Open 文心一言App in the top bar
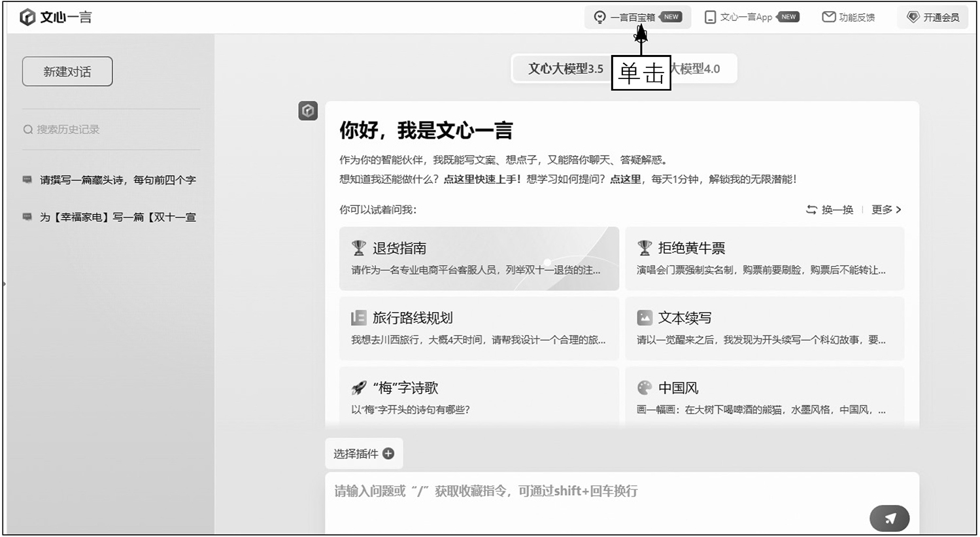 752,17
